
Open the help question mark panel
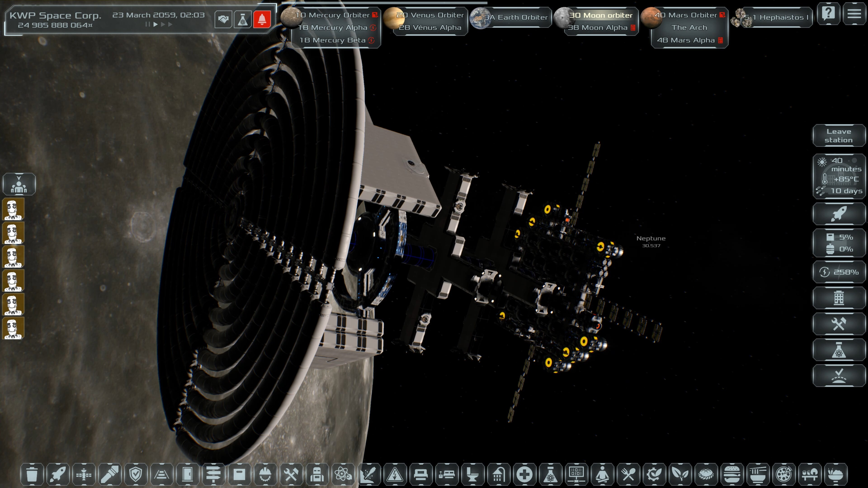point(828,14)
